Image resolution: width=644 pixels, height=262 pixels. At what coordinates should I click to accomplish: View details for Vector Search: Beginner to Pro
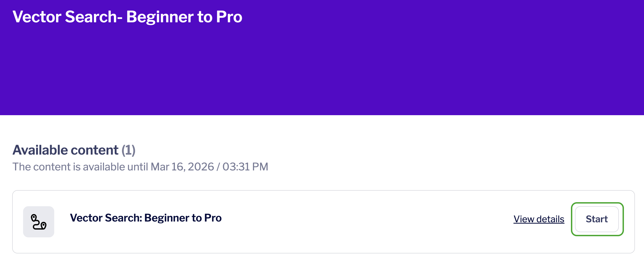539,219
